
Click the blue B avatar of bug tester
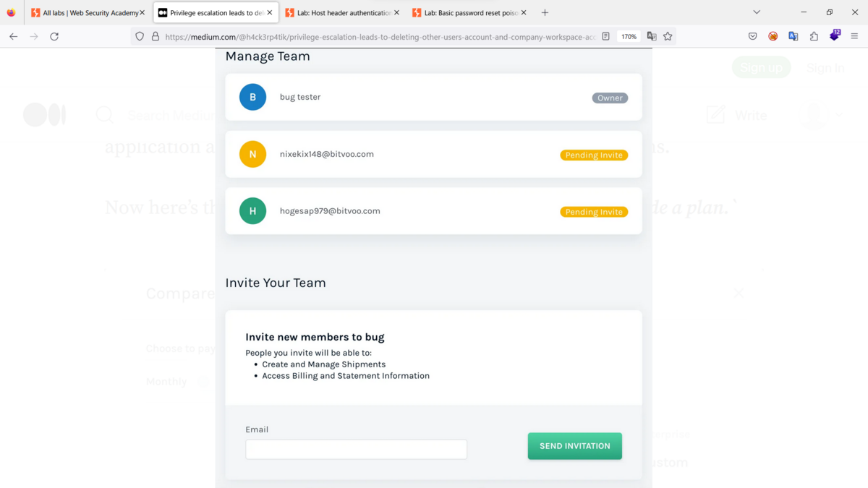[x=252, y=97]
